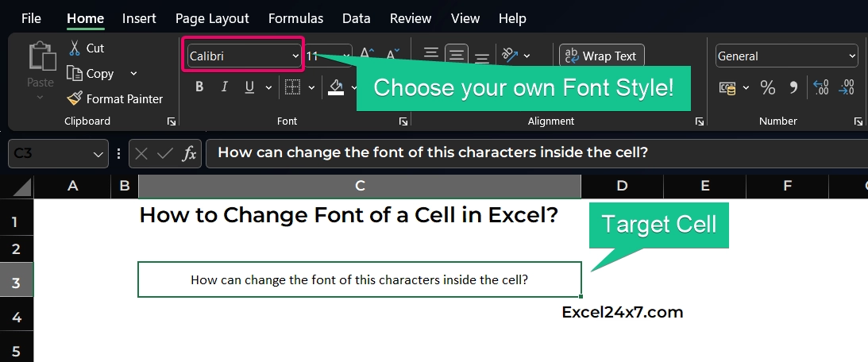The width and height of the screenshot is (868, 362).
Task: Open the font size dropdown arrow
Action: [346, 56]
